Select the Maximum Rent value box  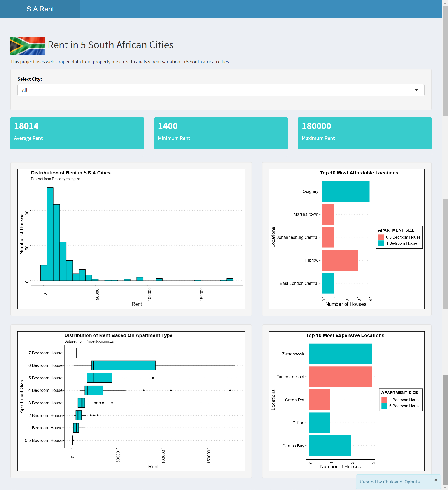pos(364,133)
